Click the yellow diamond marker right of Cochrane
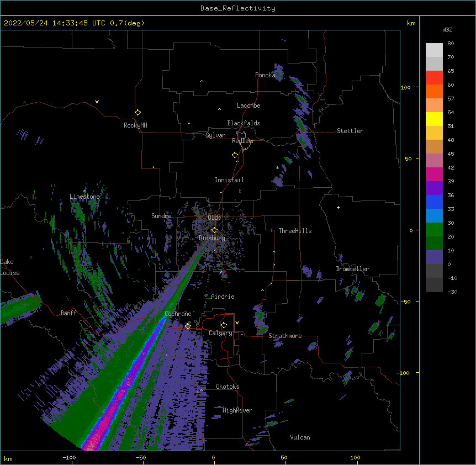The width and height of the screenshot is (476, 465). tap(188, 326)
